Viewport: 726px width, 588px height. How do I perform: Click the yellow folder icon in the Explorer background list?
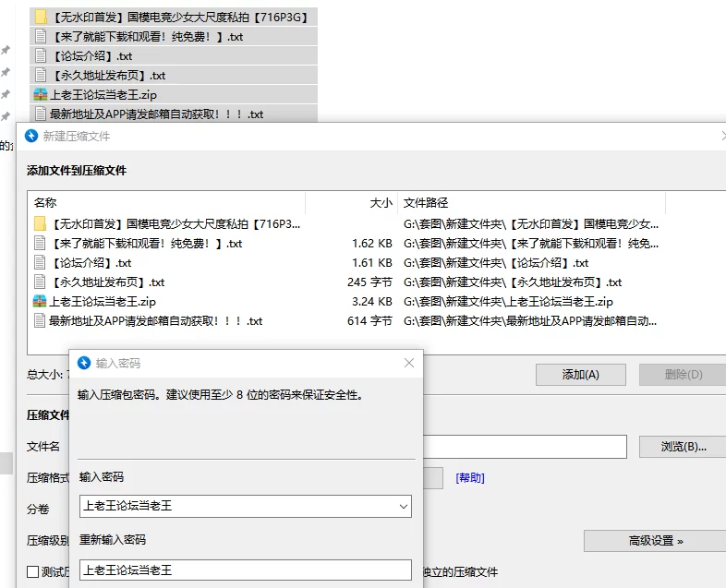(41, 18)
